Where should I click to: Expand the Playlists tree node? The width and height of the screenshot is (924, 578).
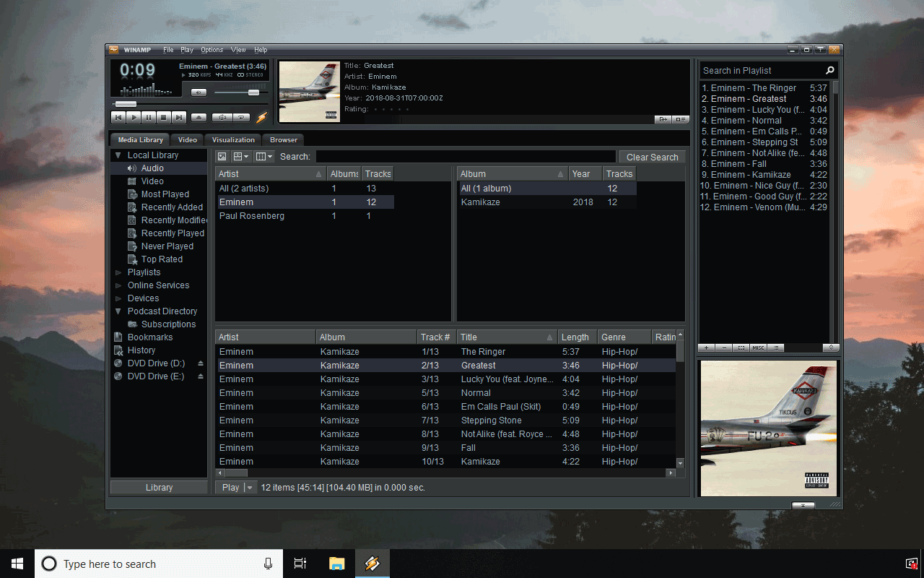coord(119,272)
